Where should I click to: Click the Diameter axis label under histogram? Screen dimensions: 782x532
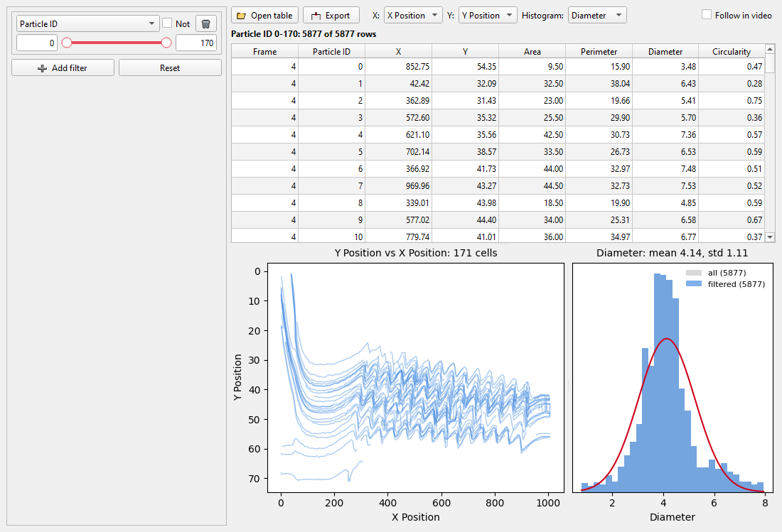673,517
